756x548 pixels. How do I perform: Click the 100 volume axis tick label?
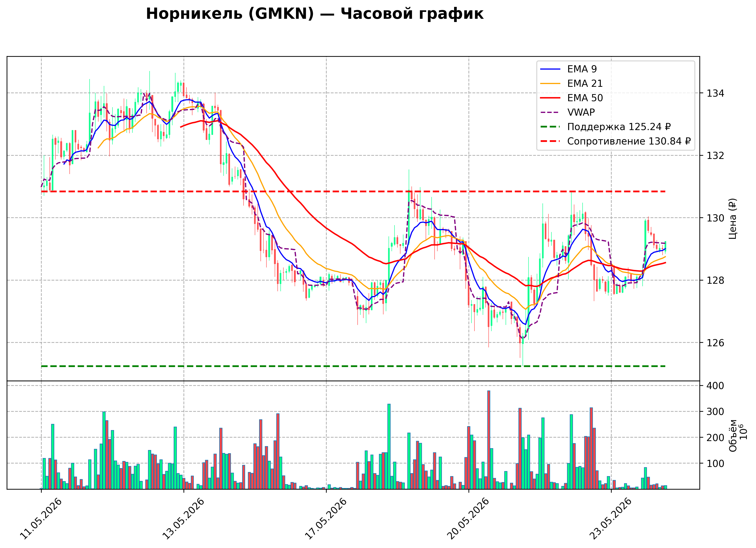pyautogui.click(x=715, y=463)
